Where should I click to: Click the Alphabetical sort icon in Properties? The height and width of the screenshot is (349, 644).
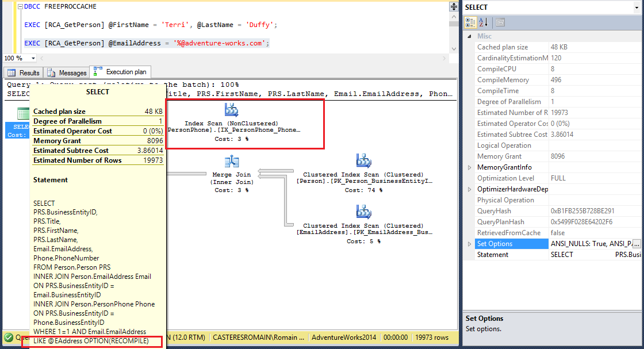pos(484,22)
